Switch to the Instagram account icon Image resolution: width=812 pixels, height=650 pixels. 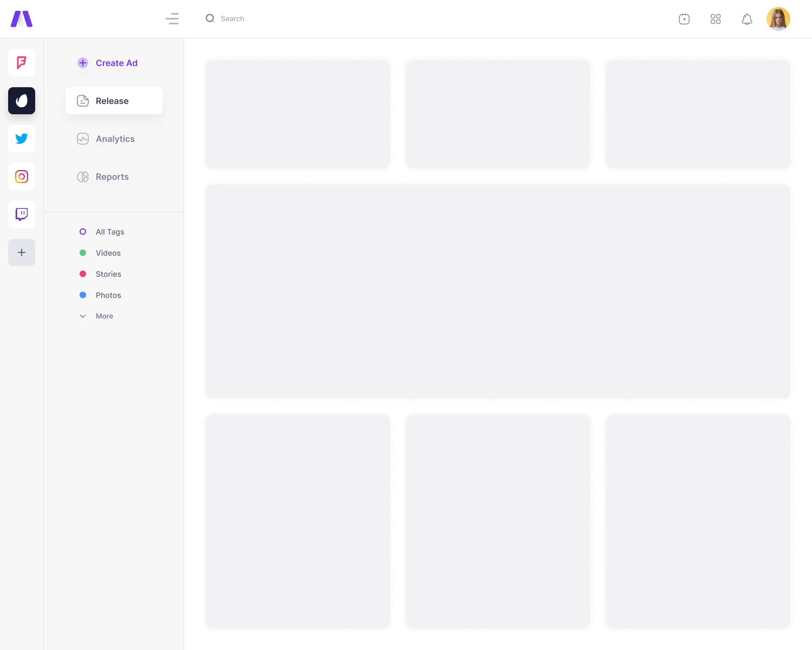[22, 177]
